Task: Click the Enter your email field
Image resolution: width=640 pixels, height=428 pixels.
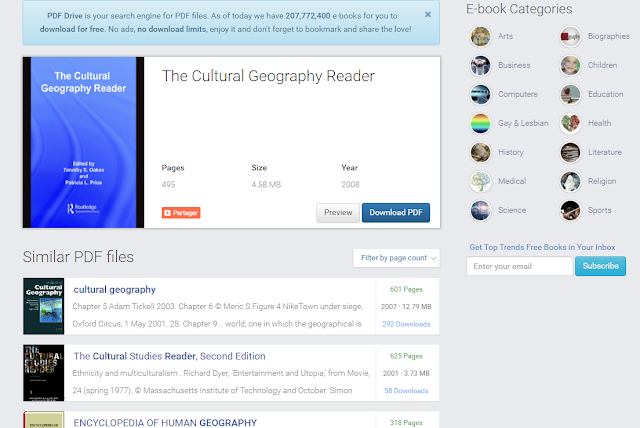Action: tap(520, 266)
